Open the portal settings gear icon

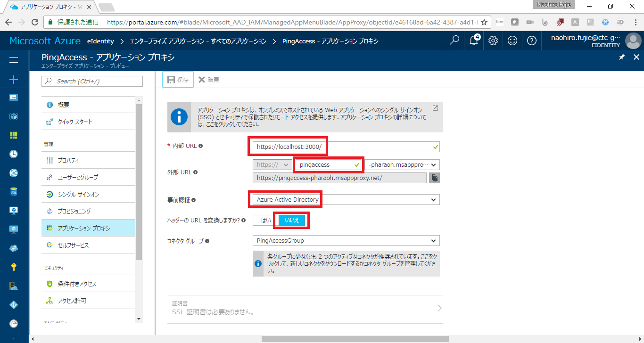493,41
